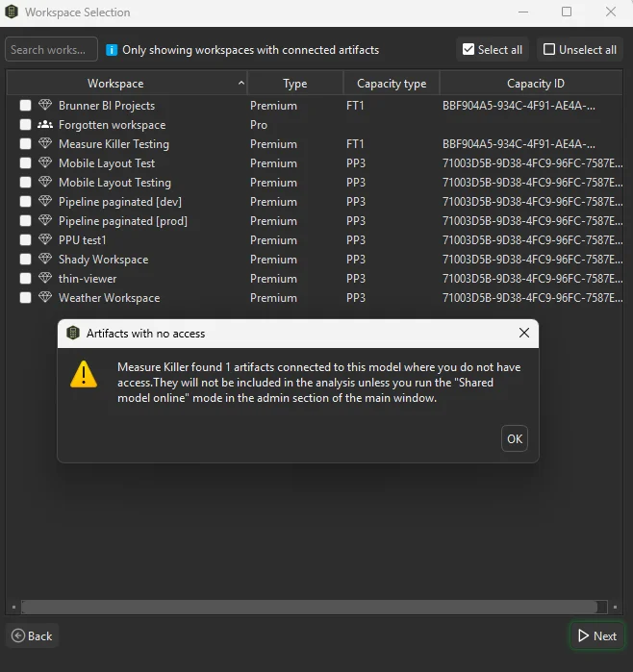Viewport: 633px width, 672px height.
Task: Click the Premium type cell for thin-viewer
Action: [x=273, y=279]
